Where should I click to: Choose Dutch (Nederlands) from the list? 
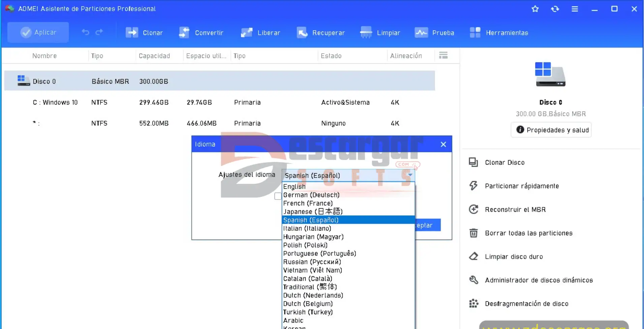(x=348, y=295)
